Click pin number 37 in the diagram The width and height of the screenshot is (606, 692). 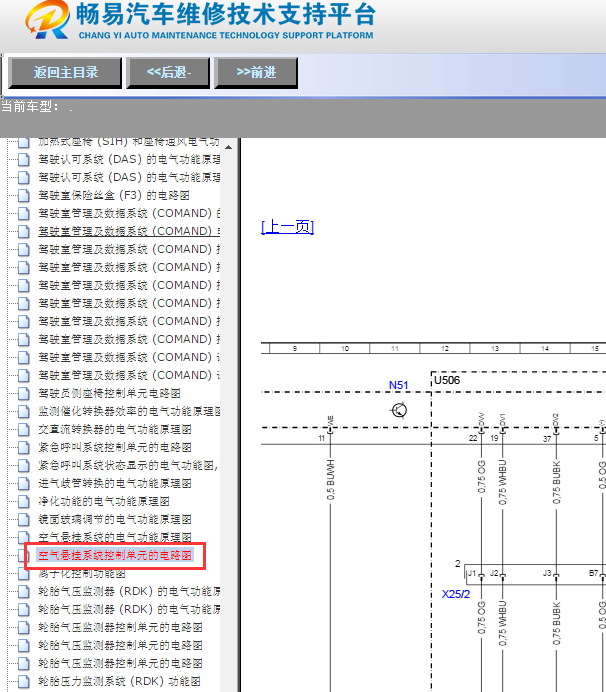547,439
